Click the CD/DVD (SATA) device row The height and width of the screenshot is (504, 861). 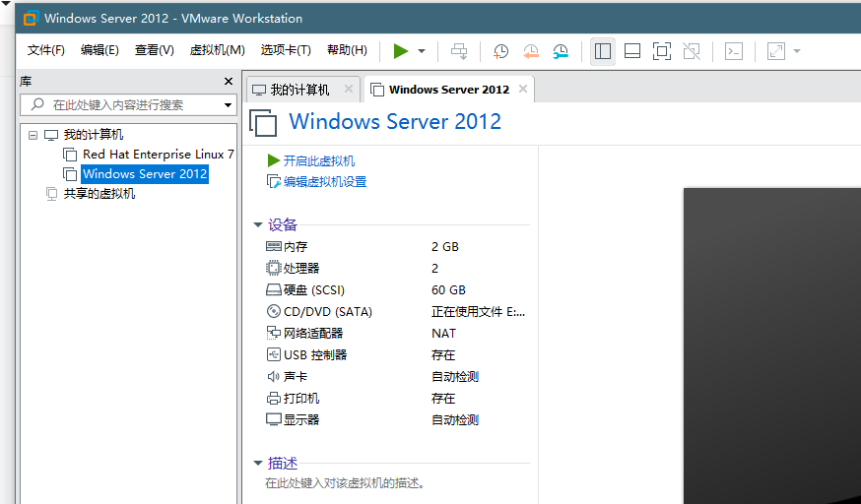(x=395, y=311)
